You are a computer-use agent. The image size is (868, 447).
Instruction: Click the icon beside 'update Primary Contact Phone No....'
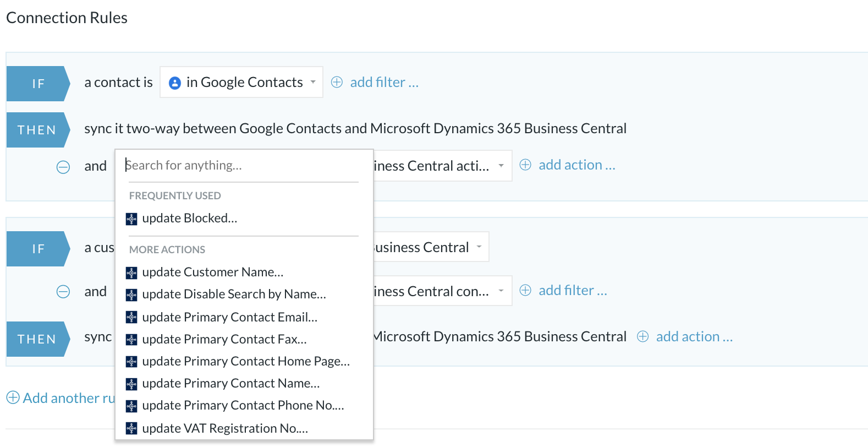click(131, 406)
